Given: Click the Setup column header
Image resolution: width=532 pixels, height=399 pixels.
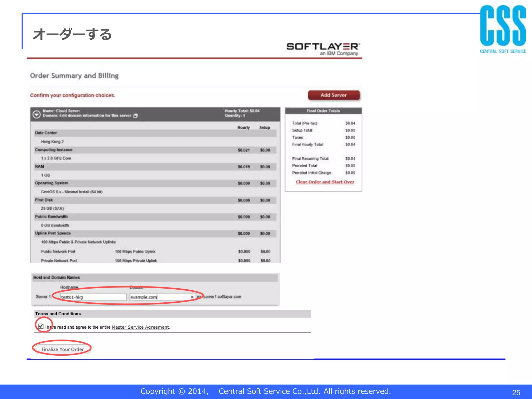Looking at the screenshot, I should click(x=264, y=127).
